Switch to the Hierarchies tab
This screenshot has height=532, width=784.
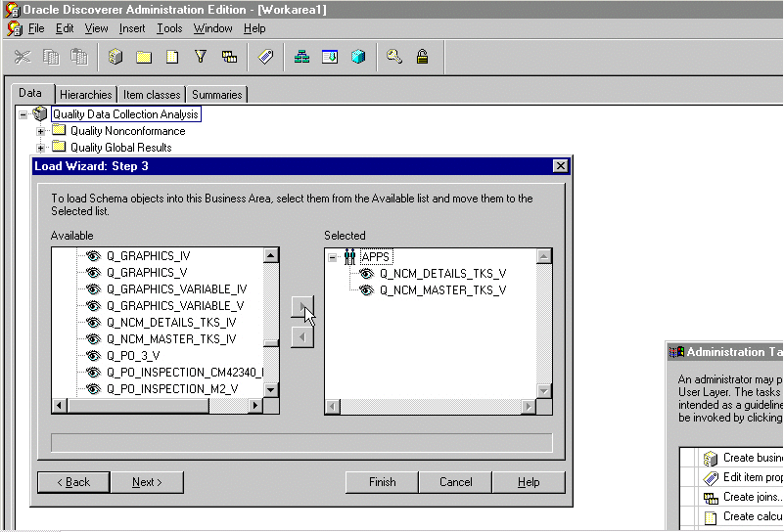click(x=86, y=95)
